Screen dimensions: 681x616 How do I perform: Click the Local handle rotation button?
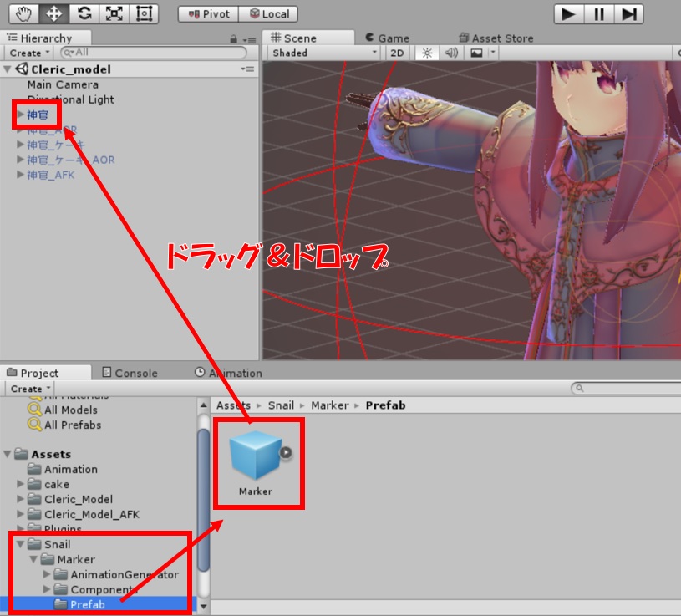[268, 13]
